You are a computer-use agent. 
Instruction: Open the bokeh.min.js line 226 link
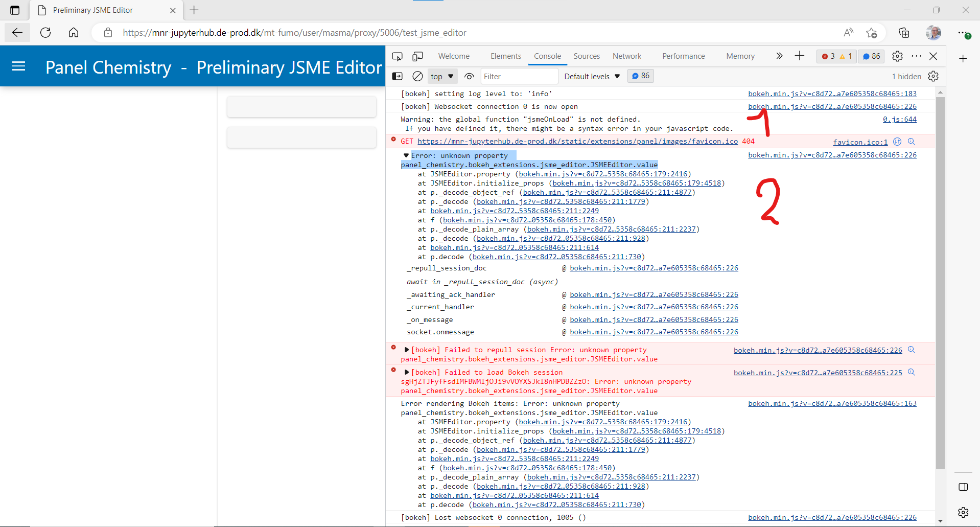point(832,106)
